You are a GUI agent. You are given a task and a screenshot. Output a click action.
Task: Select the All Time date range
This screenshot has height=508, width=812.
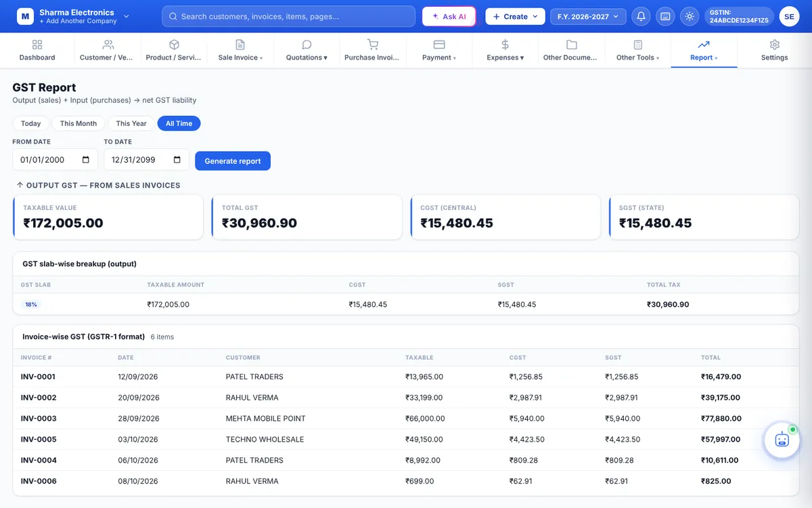pyautogui.click(x=179, y=123)
